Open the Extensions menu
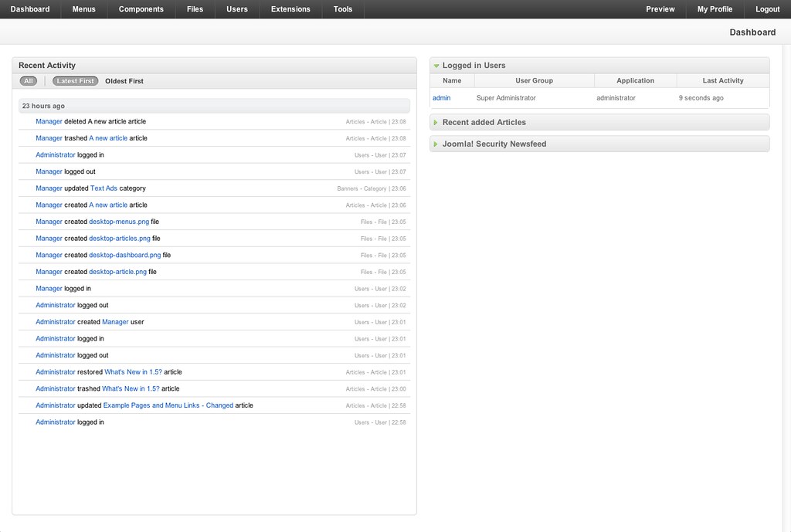 click(290, 9)
